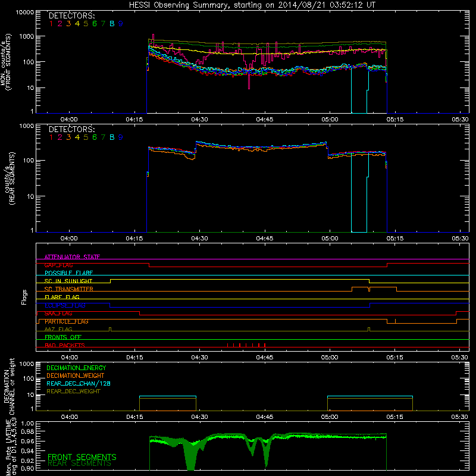Click the ATTENUATOR_STATE flag label
The width and height of the screenshot is (476, 476).
click(72, 257)
